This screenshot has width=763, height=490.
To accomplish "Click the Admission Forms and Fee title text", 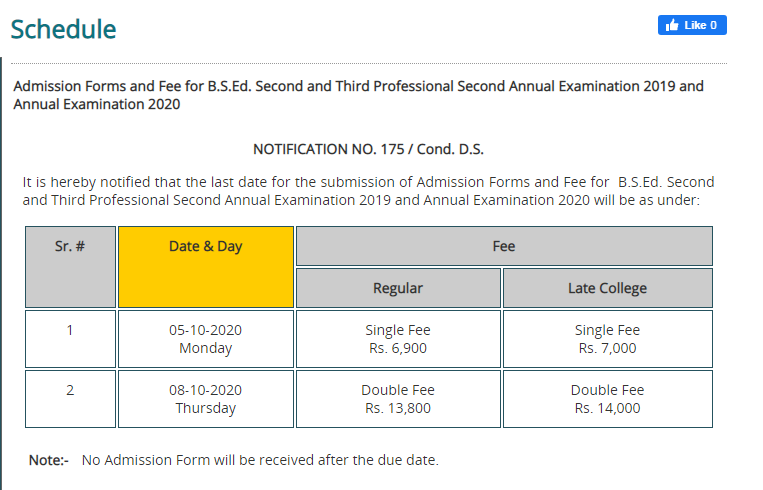I will [x=359, y=95].
